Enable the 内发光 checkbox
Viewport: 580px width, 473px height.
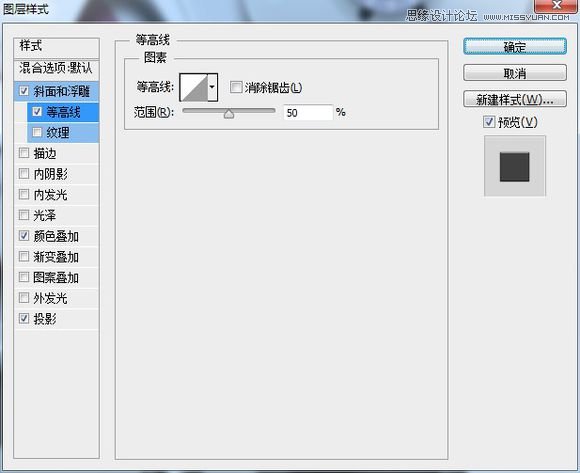24,194
